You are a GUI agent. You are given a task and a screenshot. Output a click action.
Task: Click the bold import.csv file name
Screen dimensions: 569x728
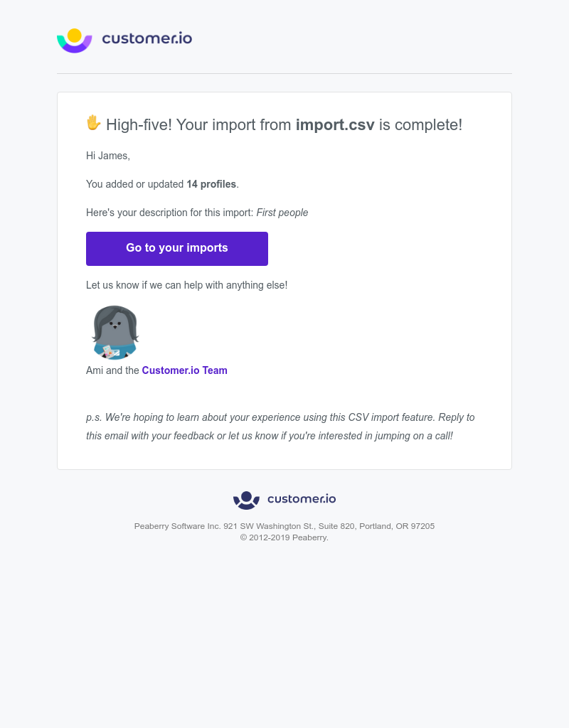(334, 124)
